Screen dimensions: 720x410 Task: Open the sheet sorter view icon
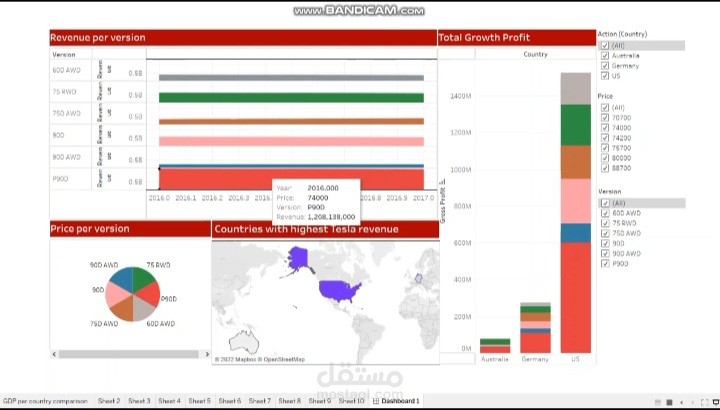click(x=669, y=403)
